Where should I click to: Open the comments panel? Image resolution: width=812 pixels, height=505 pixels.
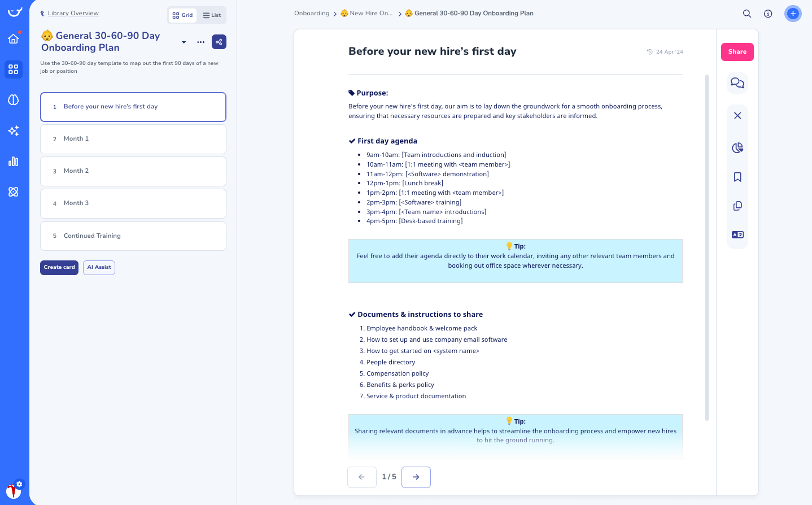coord(737,82)
